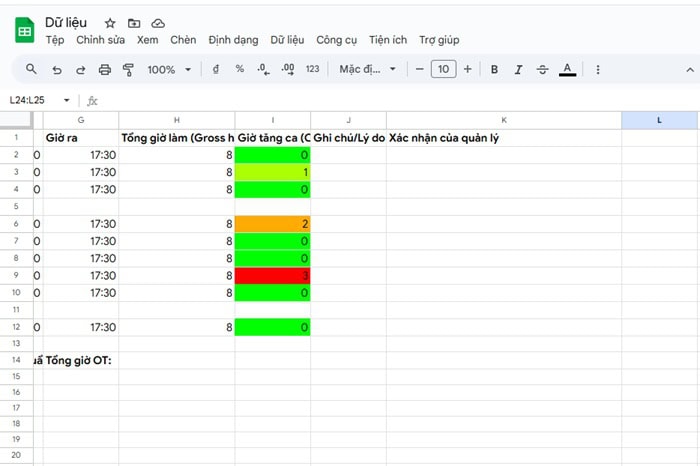This screenshot has width=700, height=466.
Task: Print the spreadsheet using printer icon
Action: click(105, 70)
